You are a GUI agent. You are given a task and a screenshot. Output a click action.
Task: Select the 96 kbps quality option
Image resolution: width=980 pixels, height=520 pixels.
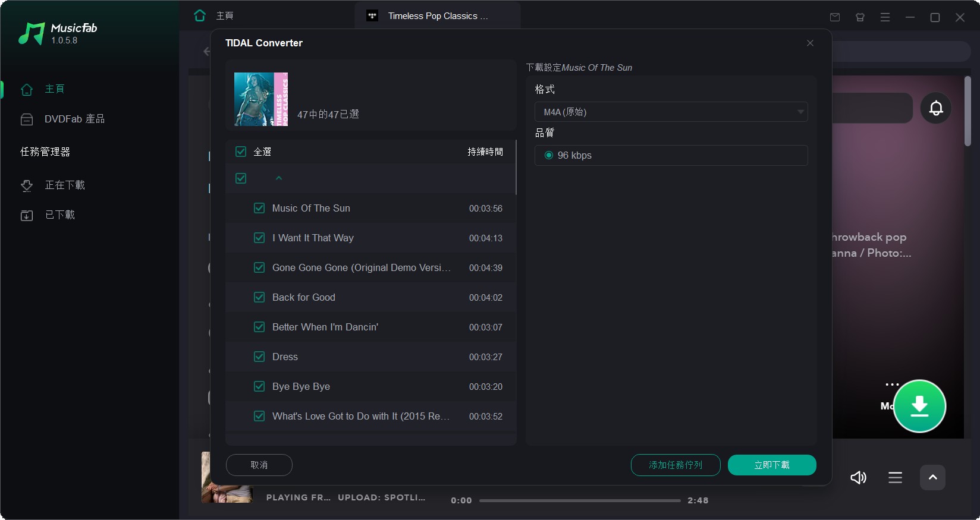point(549,155)
